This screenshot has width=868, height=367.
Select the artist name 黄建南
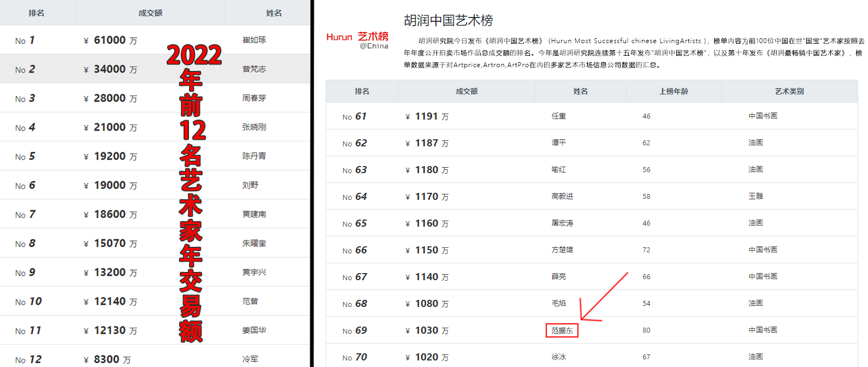click(x=254, y=214)
